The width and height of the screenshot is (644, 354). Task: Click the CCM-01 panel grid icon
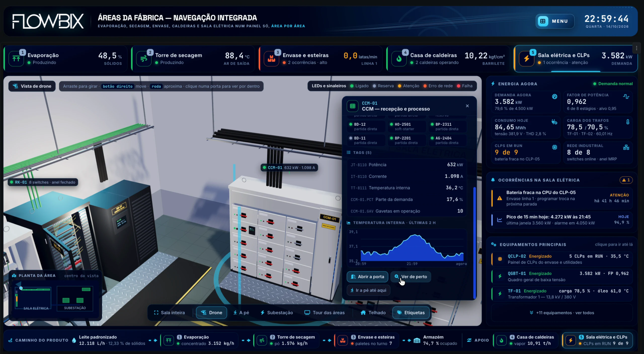(x=353, y=106)
